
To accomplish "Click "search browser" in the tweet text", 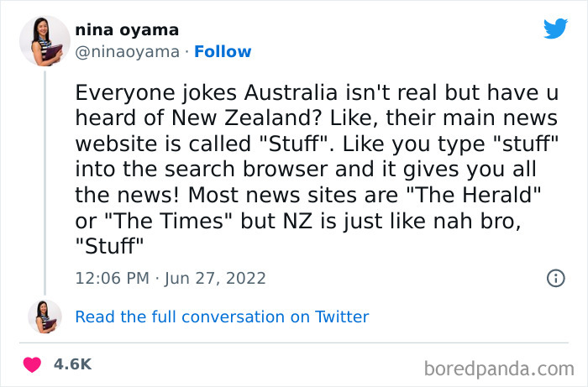I will [215, 170].
